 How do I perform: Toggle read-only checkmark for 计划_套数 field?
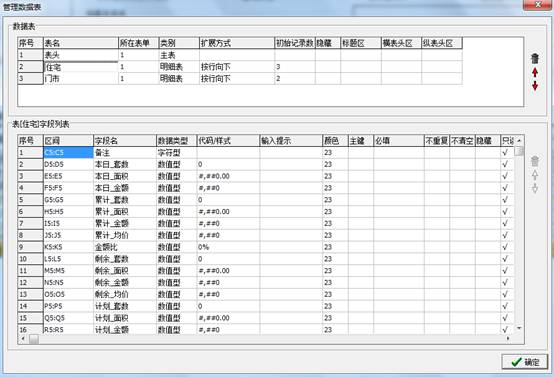pos(505,306)
